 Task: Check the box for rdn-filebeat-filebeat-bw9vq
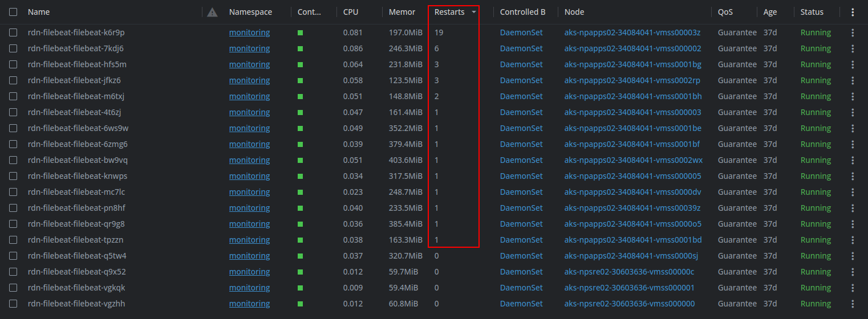tap(13, 160)
